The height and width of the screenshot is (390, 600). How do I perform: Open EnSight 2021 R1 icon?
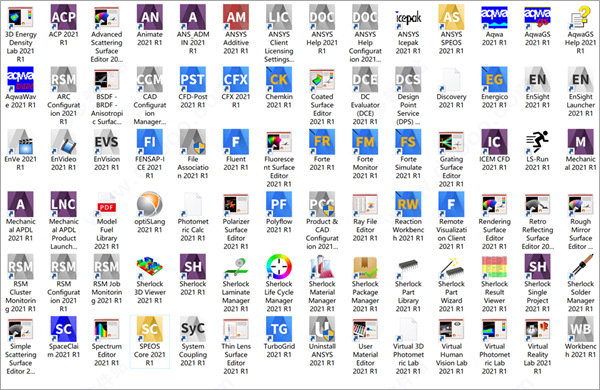538,80
